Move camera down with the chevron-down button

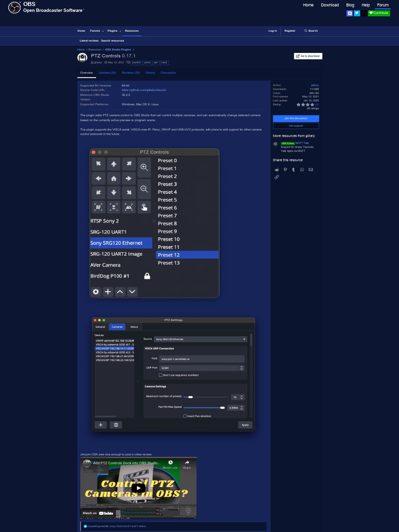132,291
